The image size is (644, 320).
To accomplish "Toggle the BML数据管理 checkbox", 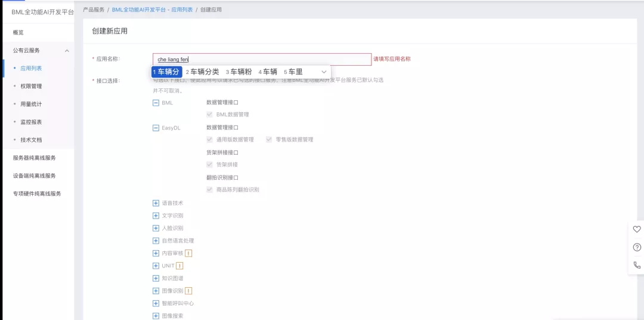I will (209, 115).
